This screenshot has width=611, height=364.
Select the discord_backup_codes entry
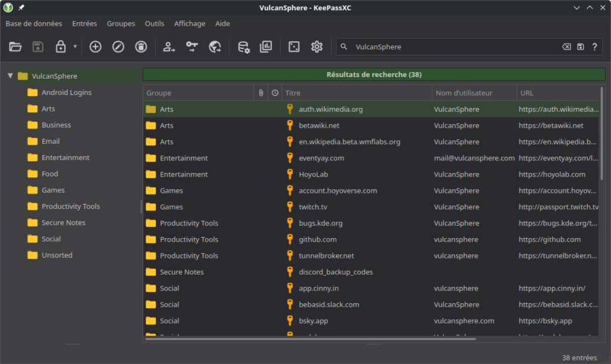[x=371, y=272]
